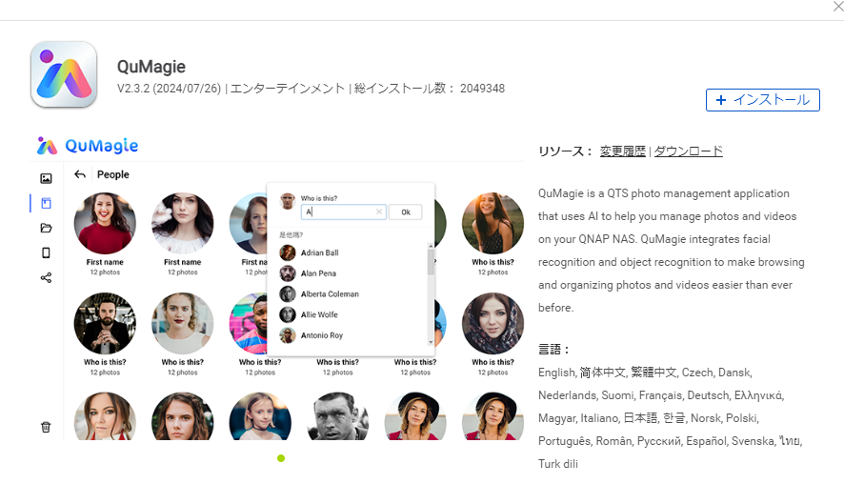Click the QuMagie logo in screenshot

(x=88, y=146)
